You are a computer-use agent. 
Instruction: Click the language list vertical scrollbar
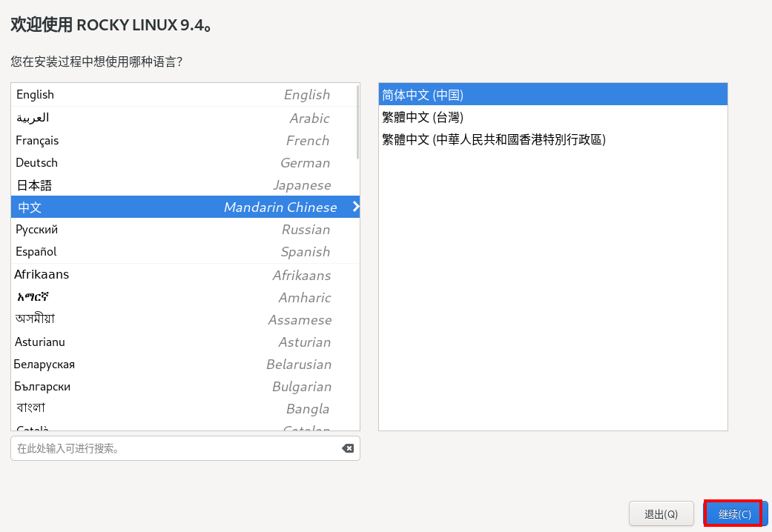357,122
